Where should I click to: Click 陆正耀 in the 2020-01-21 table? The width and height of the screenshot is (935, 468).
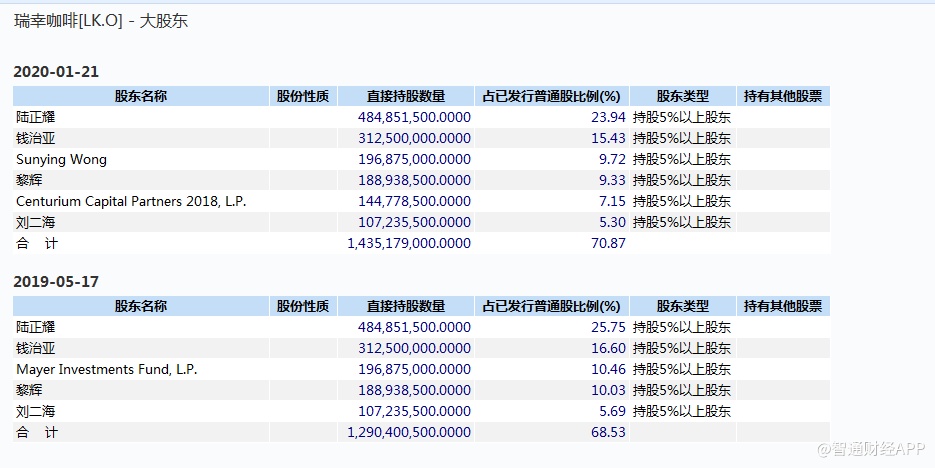pyautogui.click(x=36, y=117)
